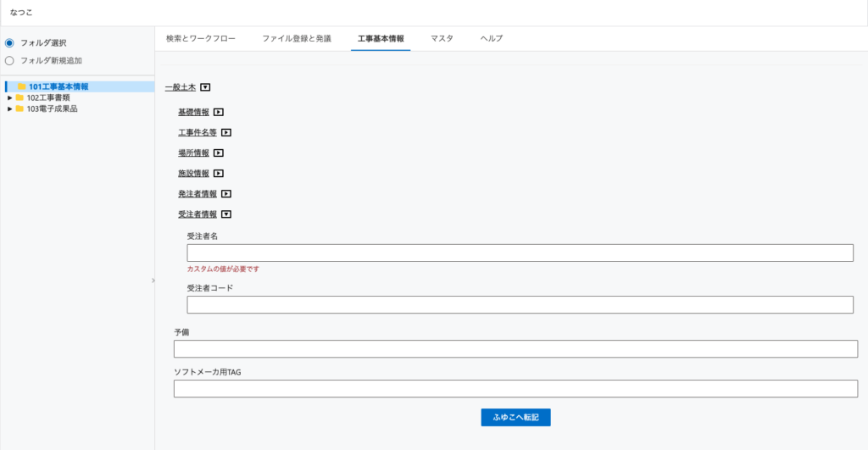Click the 103電子成果品 folder icon

pyautogui.click(x=19, y=108)
